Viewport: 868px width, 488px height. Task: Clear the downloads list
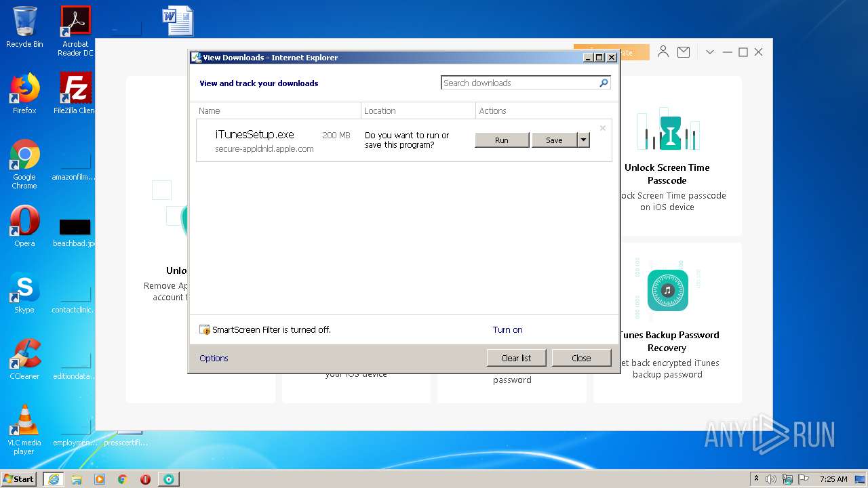point(516,358)
